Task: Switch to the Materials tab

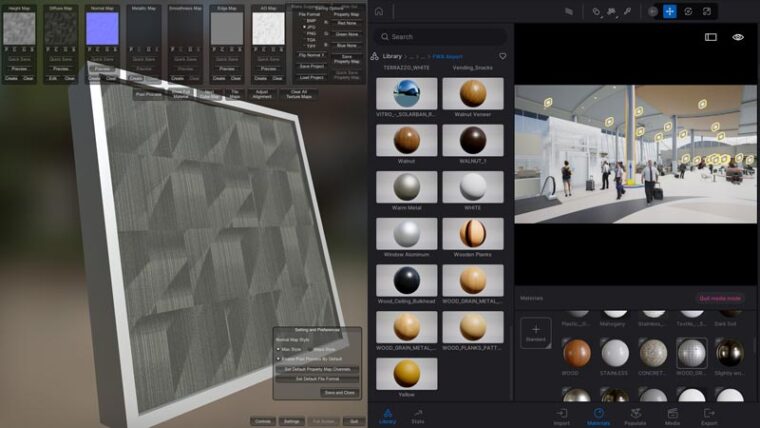Action: 598,416
